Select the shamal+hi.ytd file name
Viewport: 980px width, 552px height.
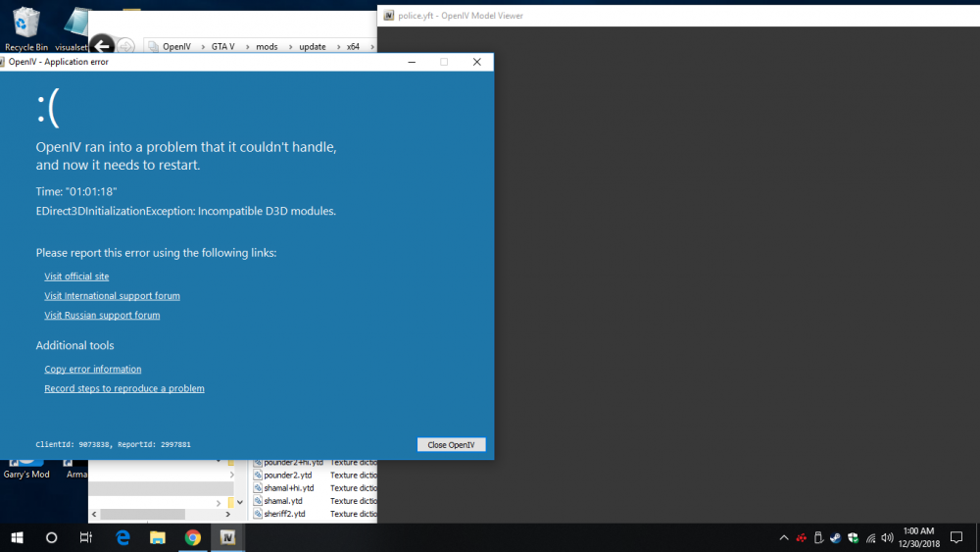coord(289,488)
